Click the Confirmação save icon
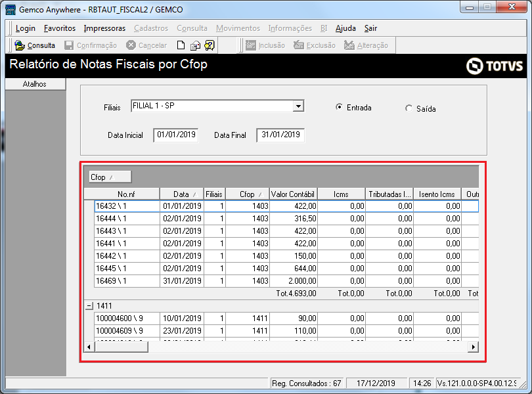532x394 pixels. pyautogui.click(x=69, y=45)
